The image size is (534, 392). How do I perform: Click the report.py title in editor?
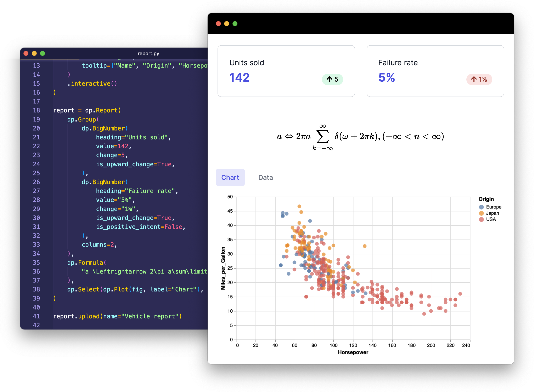point(148,54)
